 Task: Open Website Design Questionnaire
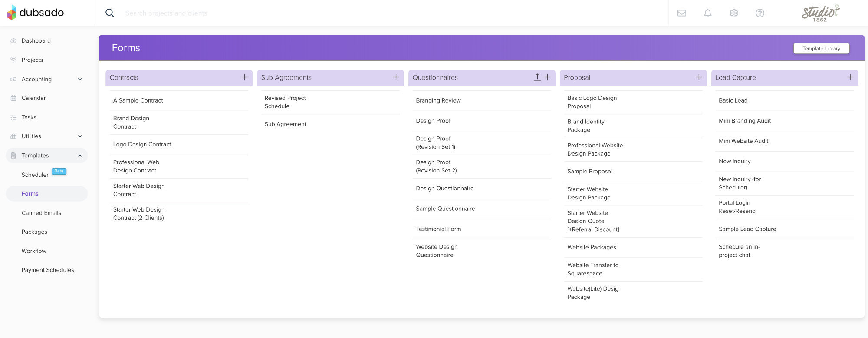point(437,251)
